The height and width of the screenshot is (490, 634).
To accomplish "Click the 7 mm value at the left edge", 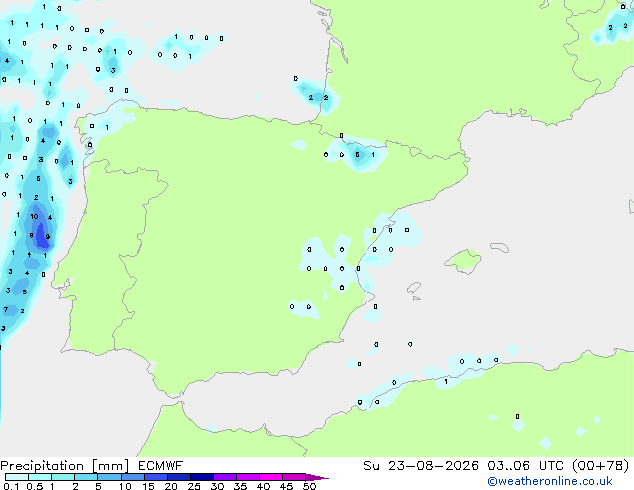I will point(6,309).
